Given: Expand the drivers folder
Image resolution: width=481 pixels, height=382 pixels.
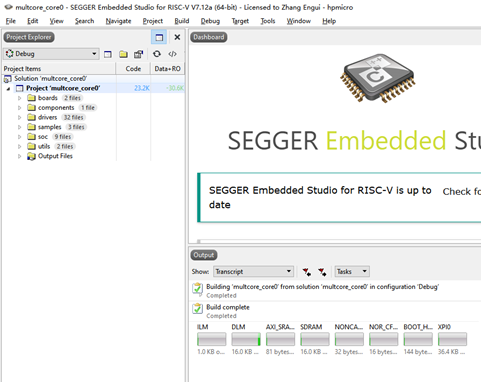Looking at the screenshot, I should point(19,117).
